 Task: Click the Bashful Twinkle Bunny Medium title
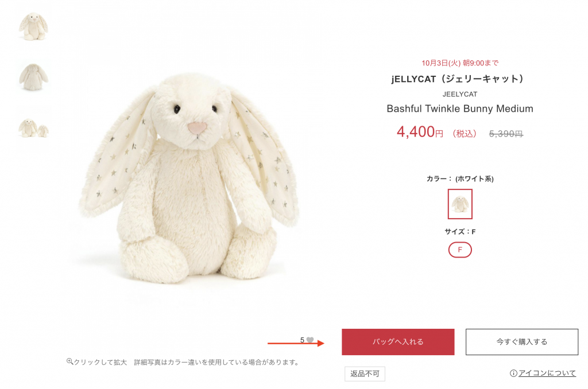click(460, 108)
